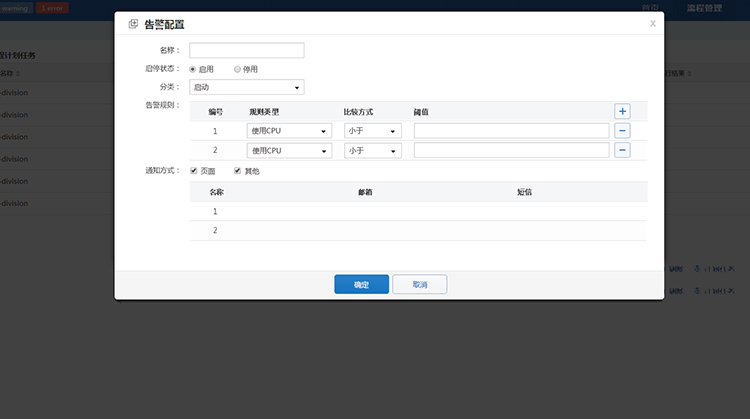The image size is (750, 419).
Task: Click the warning badge in background page
Action: 16,8
